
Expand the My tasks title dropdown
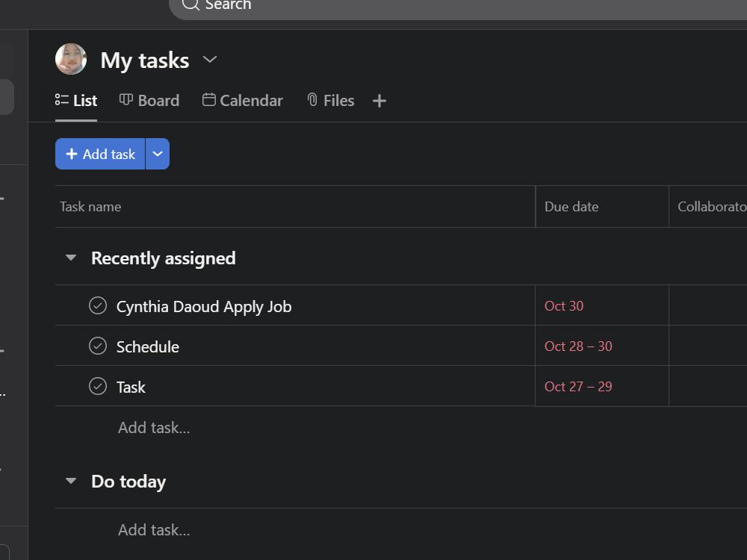click(210, 60)
